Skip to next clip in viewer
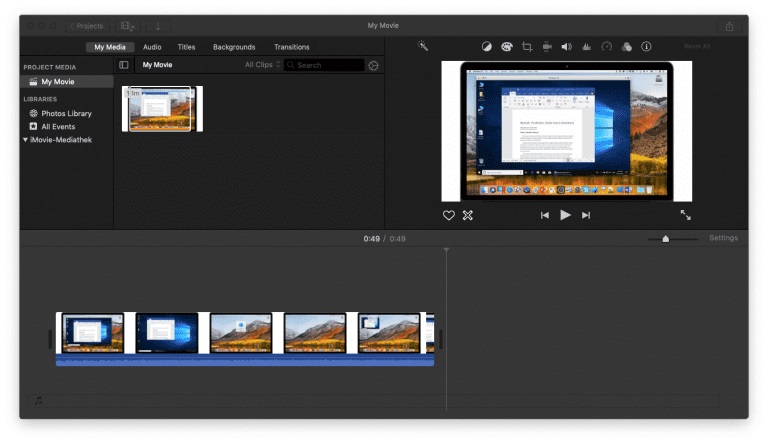This screenshot has width=768, height=443. [586, 215]
